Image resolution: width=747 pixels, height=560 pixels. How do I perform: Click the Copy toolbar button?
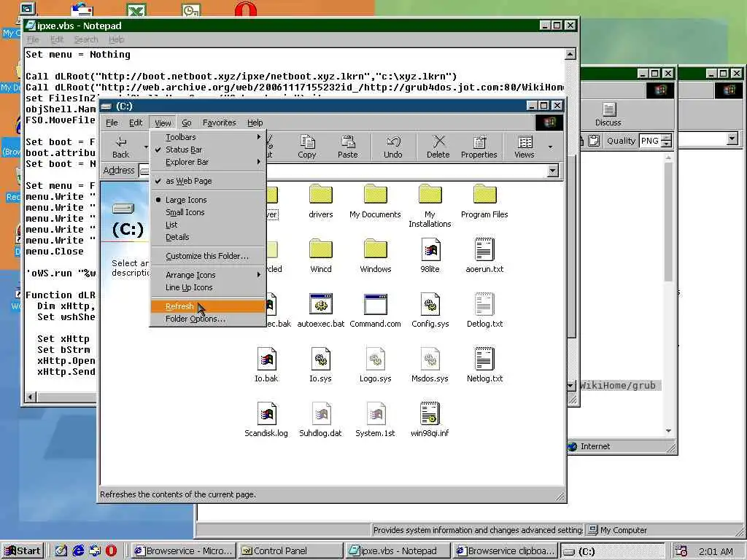click(307, 146)
